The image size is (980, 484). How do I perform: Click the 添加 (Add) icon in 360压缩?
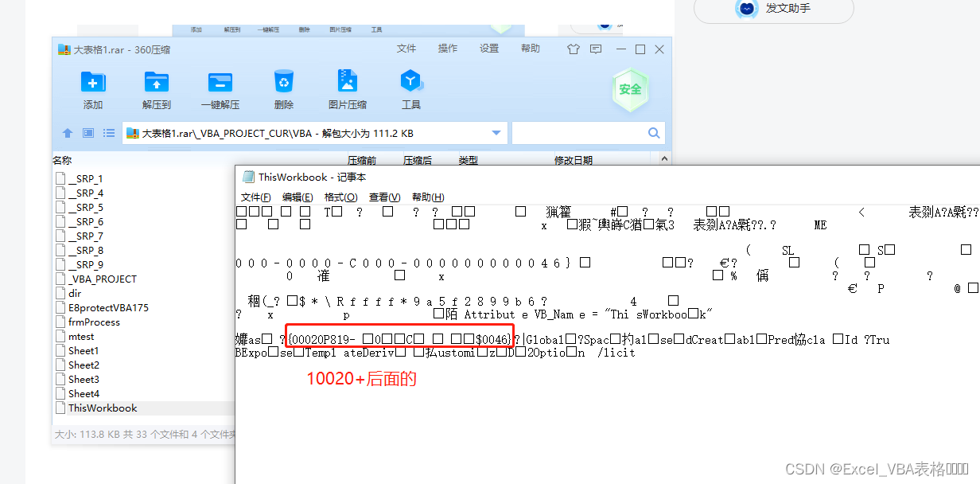93,81
